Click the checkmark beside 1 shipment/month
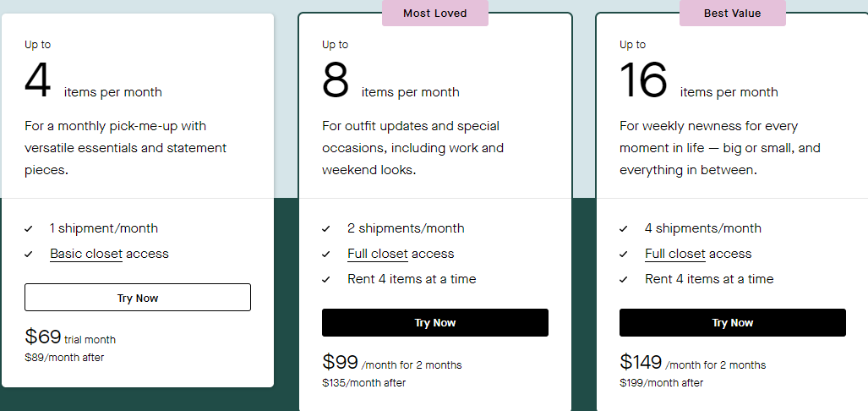868x411 pixels. click(x=29, y=228)
